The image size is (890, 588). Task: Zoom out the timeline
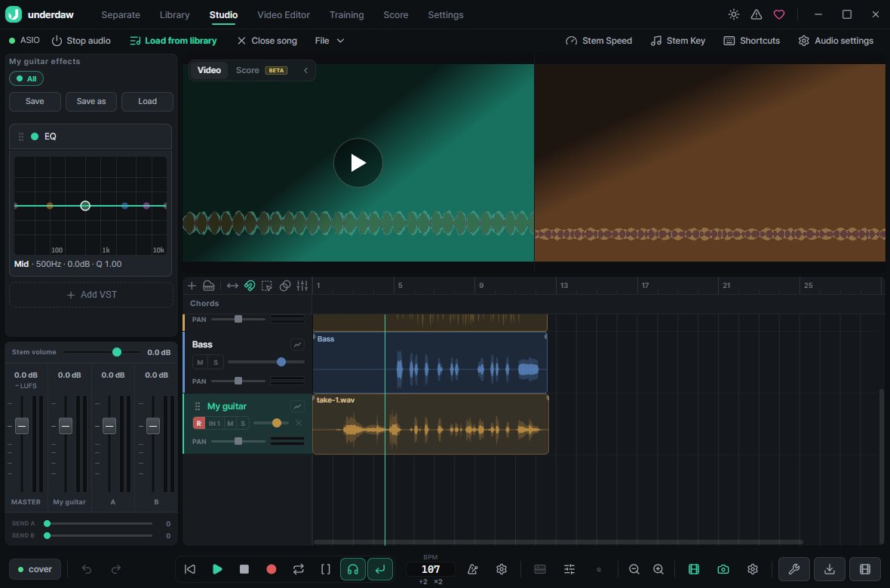click(634, 569)
